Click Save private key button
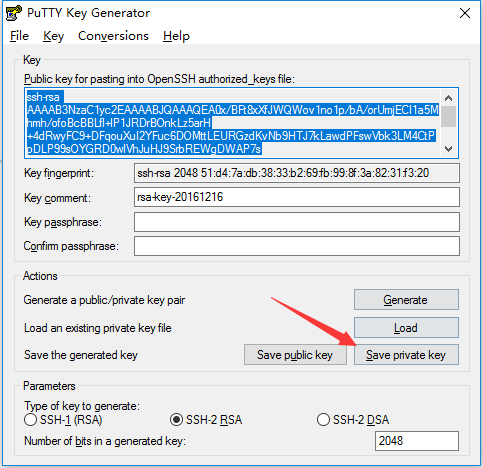The image size is (483, 468). click(x=406, y=355)
